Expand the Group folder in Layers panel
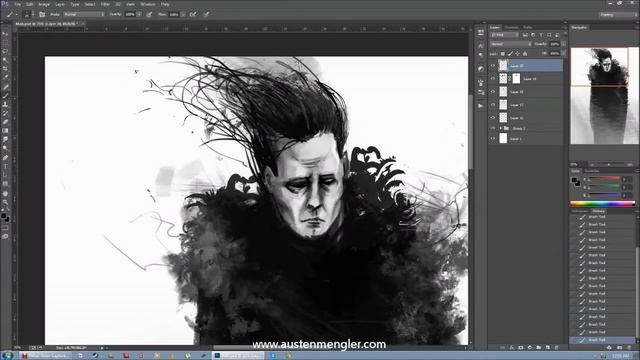This screenshot has width=640, height=360. point(500,128)
